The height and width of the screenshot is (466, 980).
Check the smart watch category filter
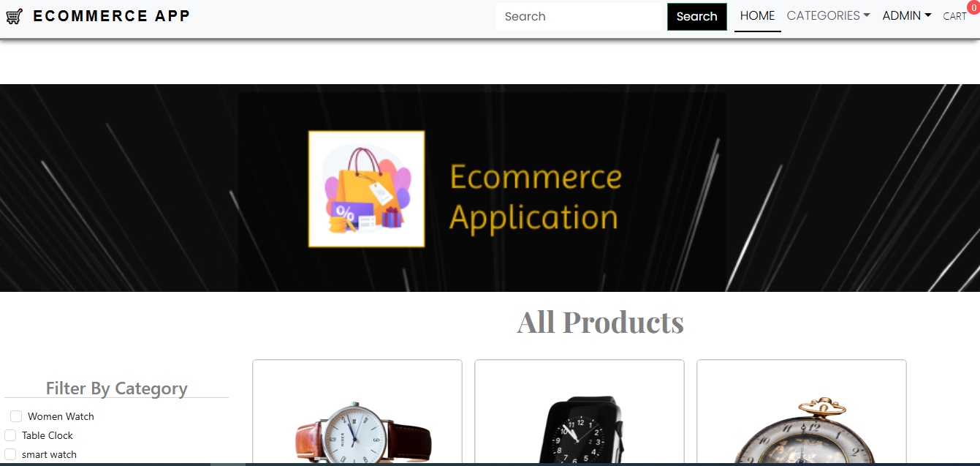pos(10,454)
